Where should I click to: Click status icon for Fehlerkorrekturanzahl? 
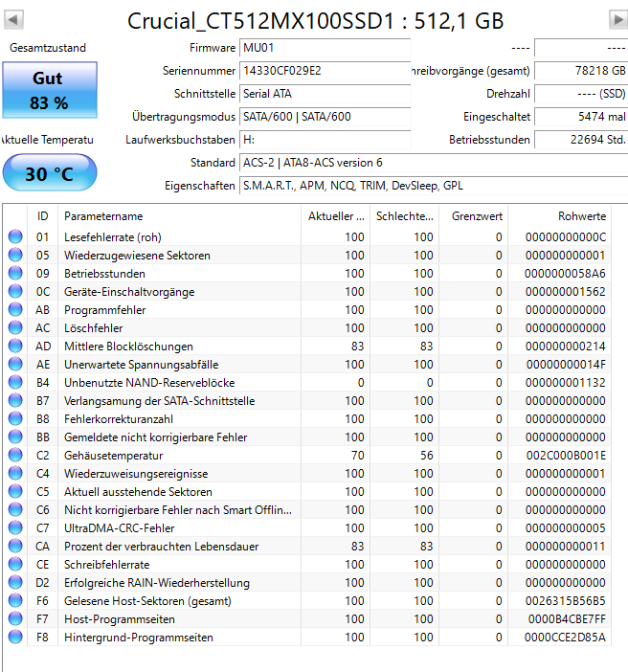click(15, 418)
